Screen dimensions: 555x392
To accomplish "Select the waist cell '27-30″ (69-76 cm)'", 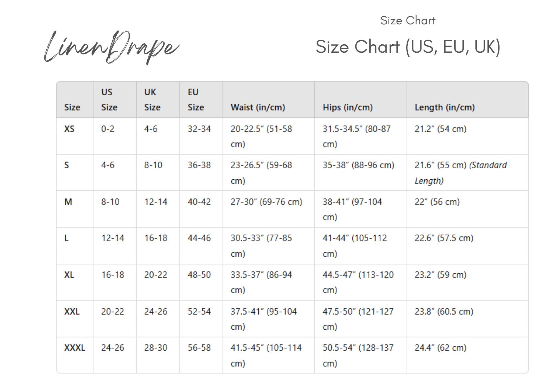I will click(266, 202).
